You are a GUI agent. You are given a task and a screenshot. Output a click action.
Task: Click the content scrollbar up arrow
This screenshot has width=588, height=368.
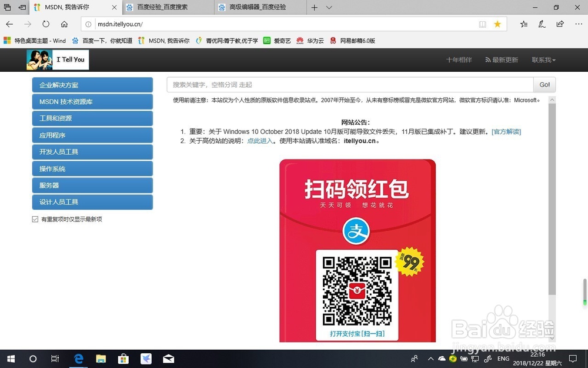[552, 100]
